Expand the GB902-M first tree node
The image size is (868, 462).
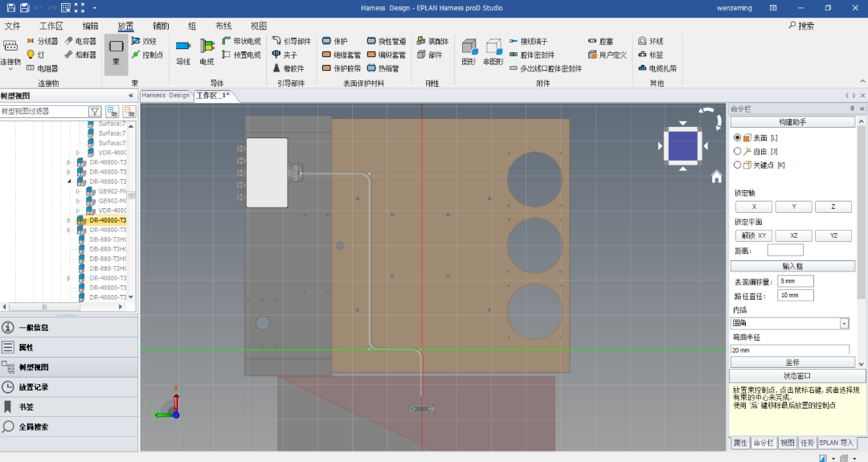[x=78, y=191]
